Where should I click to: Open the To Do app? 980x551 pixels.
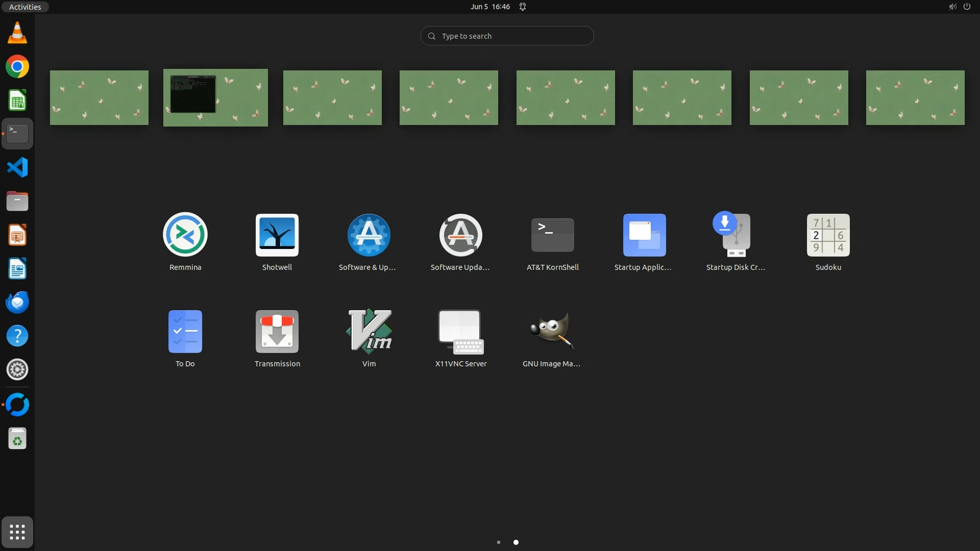(x=185, y=332)
